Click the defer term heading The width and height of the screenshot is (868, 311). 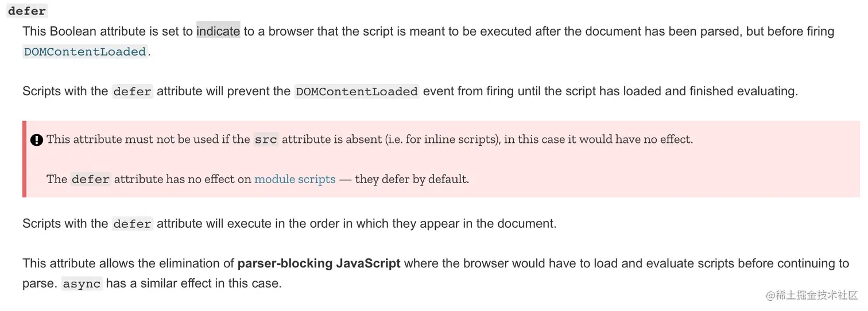click(x=27, y=11)
